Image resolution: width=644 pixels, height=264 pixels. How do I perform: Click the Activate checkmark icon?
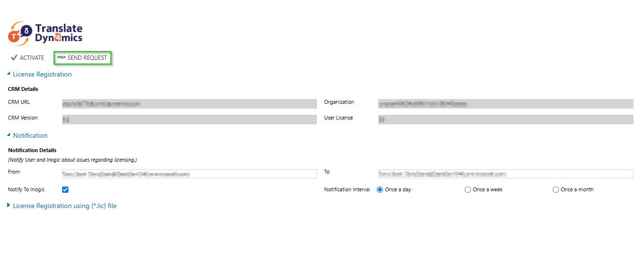14,58
